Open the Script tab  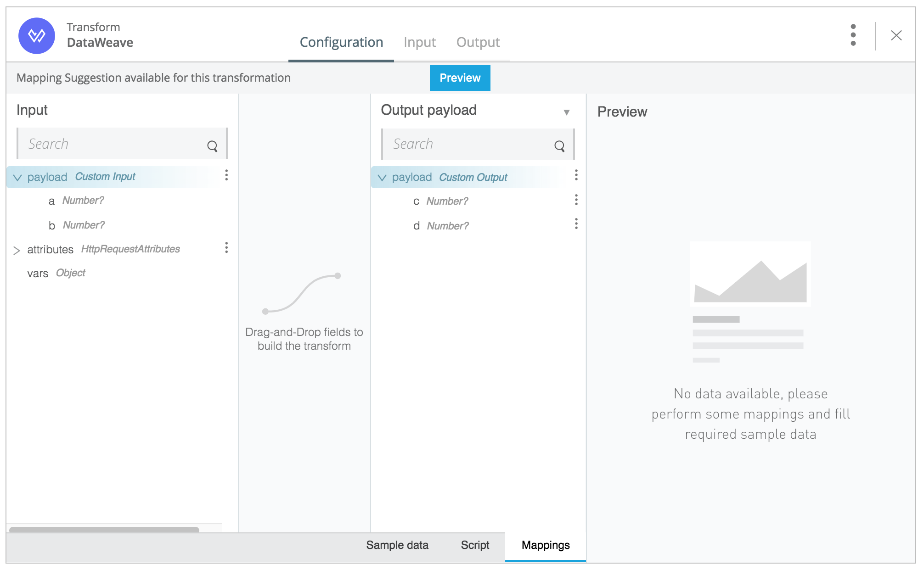[x=475, y=545]
